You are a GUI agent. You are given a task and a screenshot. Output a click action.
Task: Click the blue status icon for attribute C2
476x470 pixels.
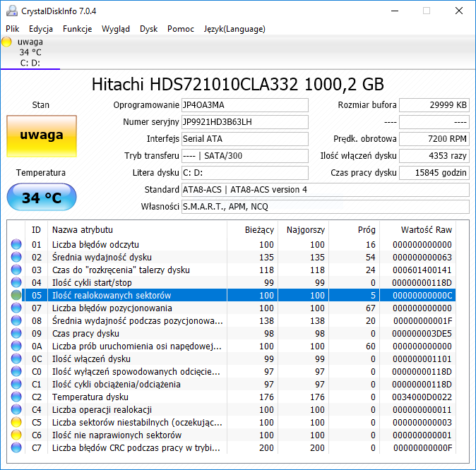(x=16, y=397)
